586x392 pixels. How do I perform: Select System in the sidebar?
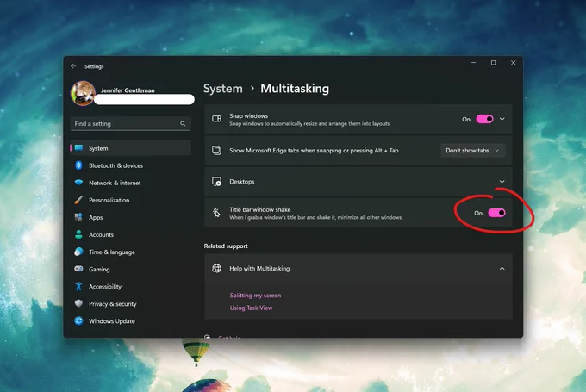(130, 148)
